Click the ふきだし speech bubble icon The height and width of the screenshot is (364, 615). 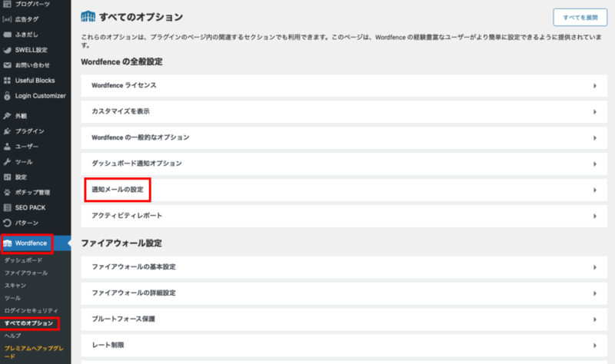click(7, 35)
